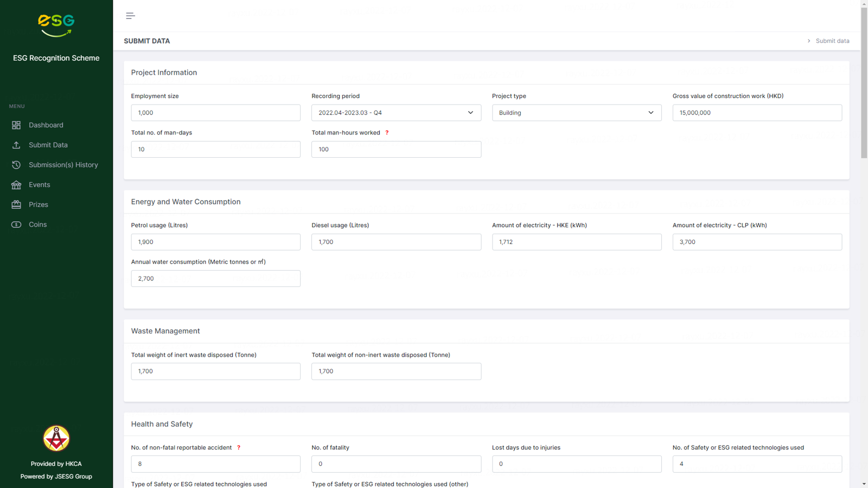
Task: Open the Recording period dropdown
Action: 396,113
